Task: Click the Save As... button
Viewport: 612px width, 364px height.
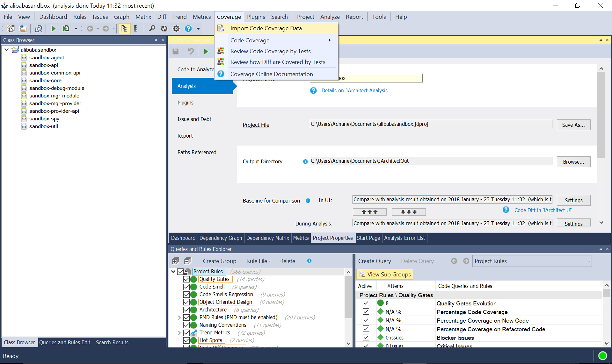Action: pyautogui.click(x=573, y=125)
